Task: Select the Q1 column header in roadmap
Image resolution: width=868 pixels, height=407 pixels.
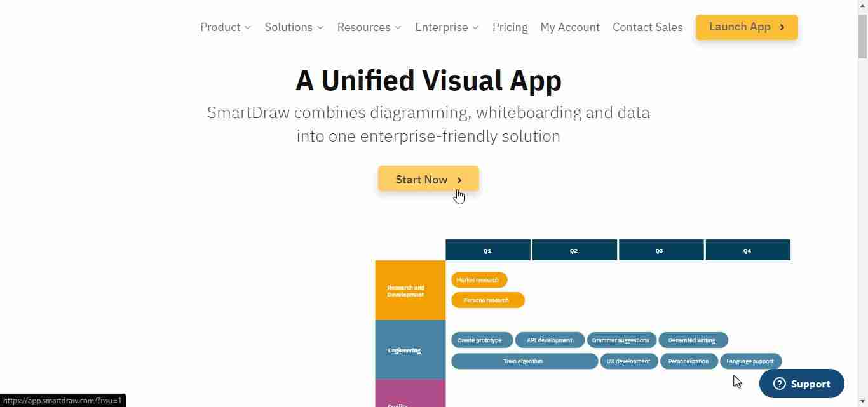Action: pos(487,250)
